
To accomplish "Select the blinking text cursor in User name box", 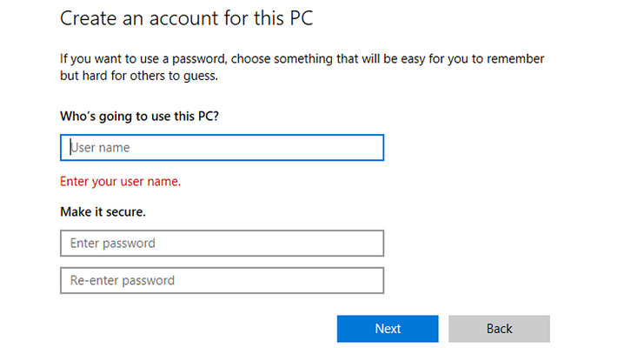I will 70,147.
